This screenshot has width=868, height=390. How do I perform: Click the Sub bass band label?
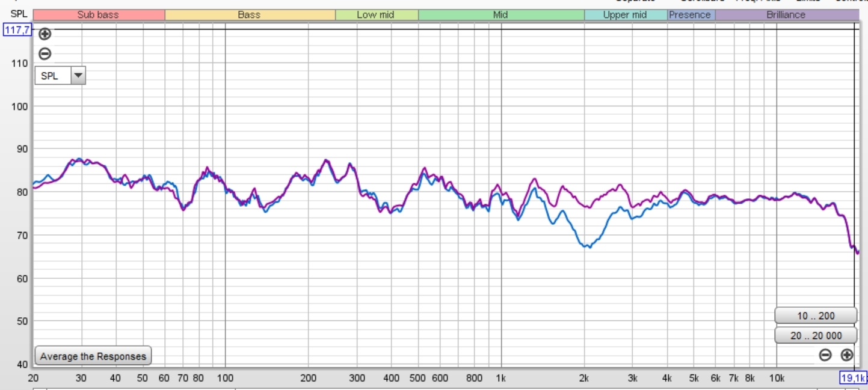point(99,15)
